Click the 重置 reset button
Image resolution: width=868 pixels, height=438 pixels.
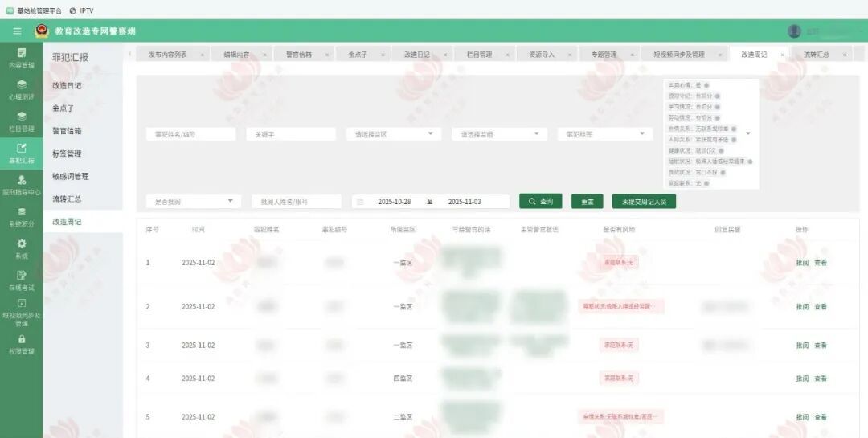[588, 202]
